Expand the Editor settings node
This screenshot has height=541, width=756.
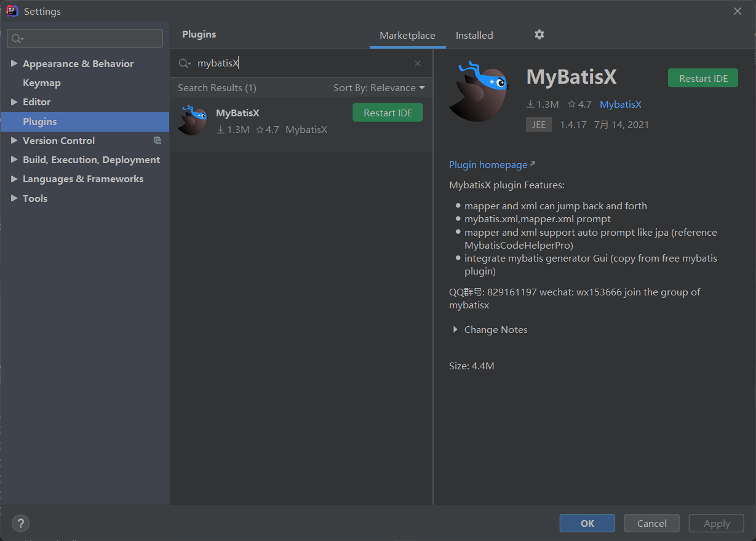tap(15, 102)
